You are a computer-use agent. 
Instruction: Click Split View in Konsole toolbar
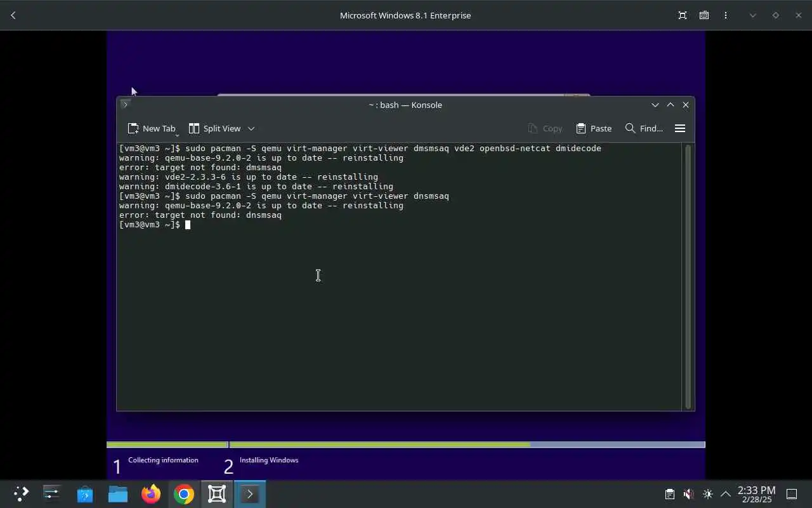[214, 128]
